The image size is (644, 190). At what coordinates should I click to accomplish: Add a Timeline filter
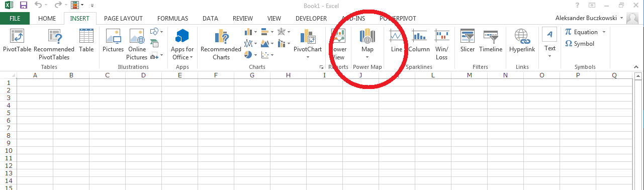[491, 41]
